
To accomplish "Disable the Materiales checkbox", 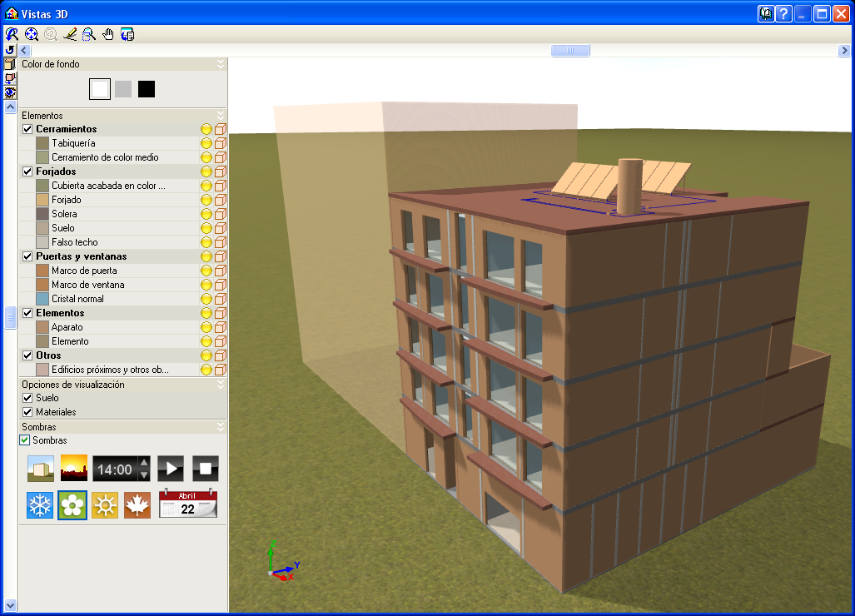I will pyautogui.click(x=27, y=412).
